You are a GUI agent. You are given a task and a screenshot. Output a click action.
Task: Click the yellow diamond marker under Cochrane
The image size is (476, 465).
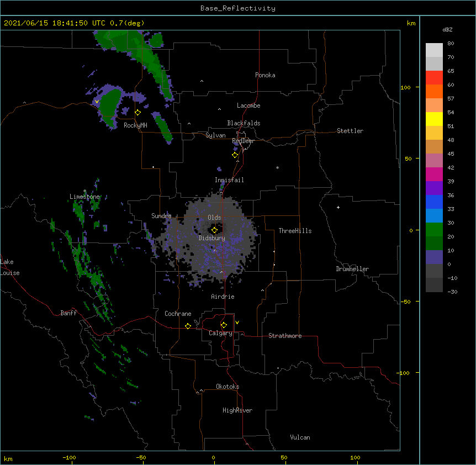188,326
